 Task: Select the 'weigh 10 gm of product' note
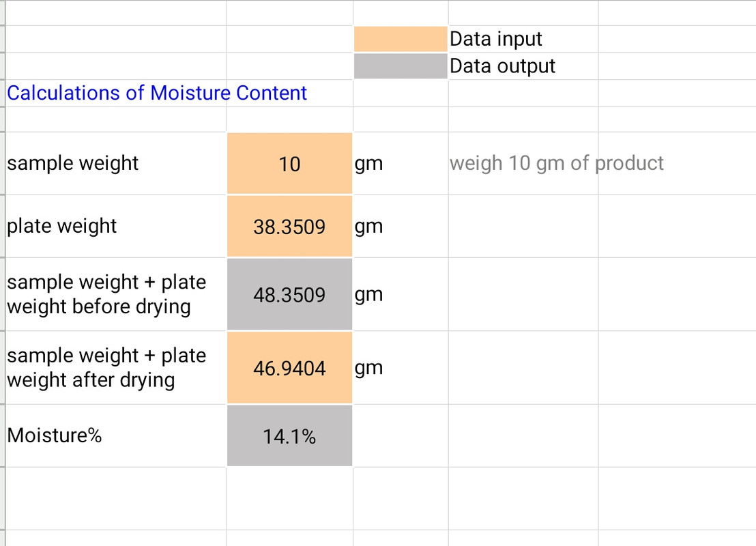click(x=556, y=163)
